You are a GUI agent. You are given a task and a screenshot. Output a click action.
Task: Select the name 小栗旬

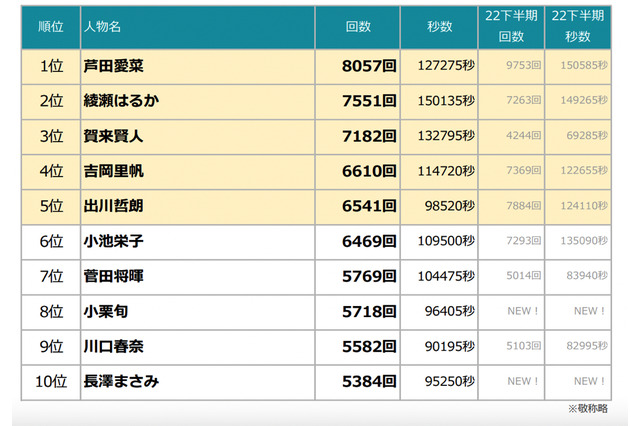tap(106, 311)
